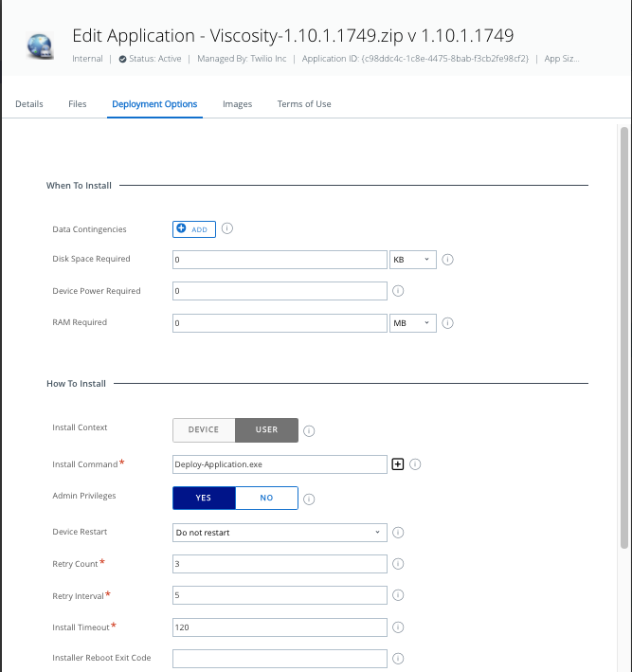Open info icon for RAM Required
632x672 pixels.
[x=447, y=323]
